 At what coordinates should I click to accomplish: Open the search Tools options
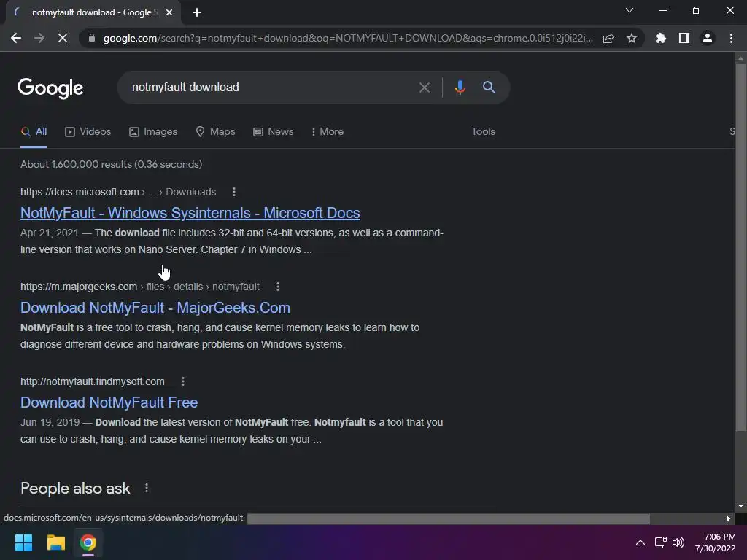click(x=483, y=131)
